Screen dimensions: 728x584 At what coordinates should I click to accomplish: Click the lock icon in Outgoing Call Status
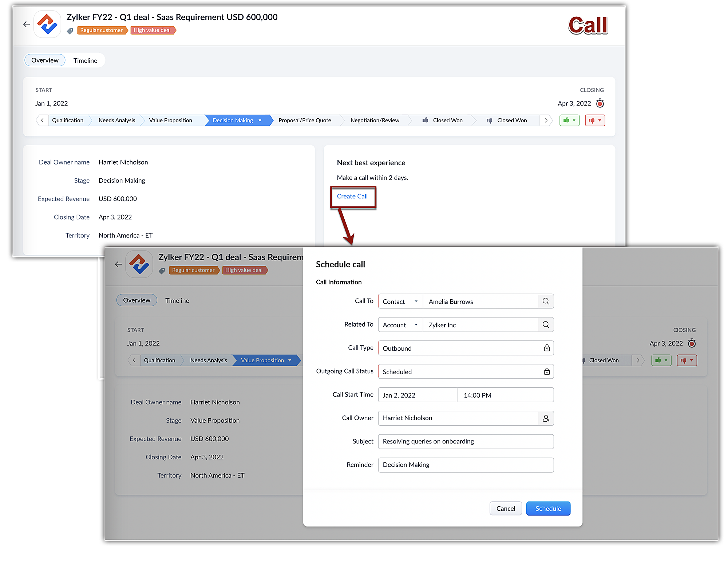coord(547,371)
